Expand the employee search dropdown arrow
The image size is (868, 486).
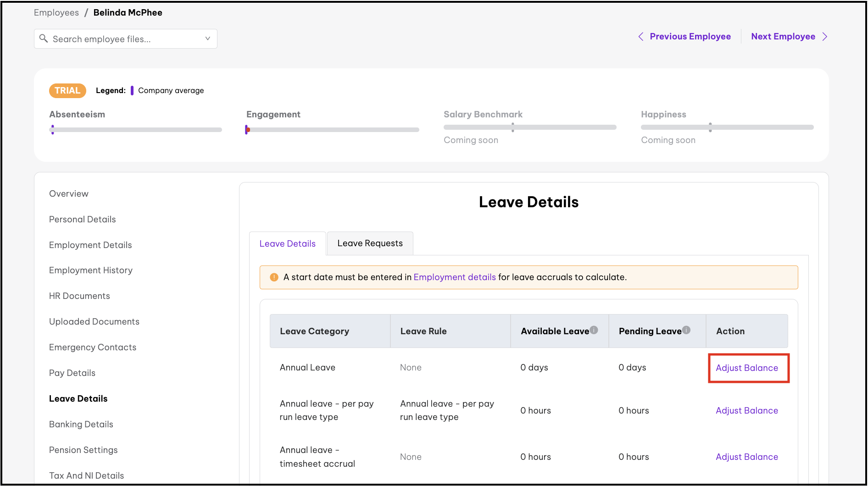(x=208, y=39)
